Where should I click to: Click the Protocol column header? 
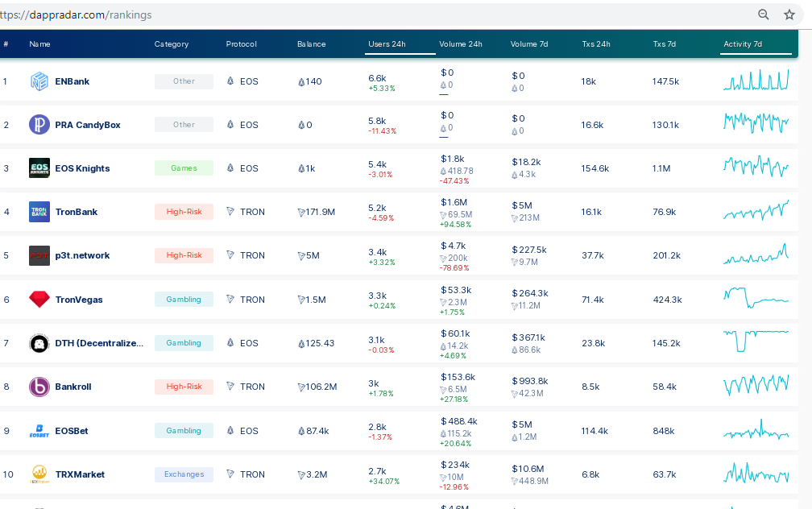(x=242, y=44)
